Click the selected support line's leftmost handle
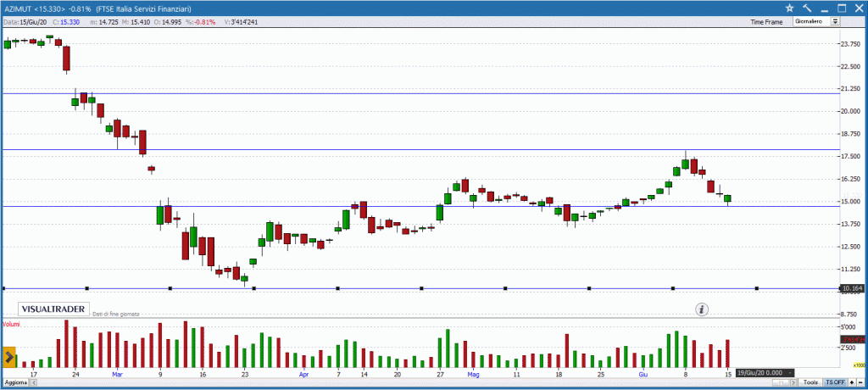Viewport: 868px width, 390px height. tap(4, 288)
